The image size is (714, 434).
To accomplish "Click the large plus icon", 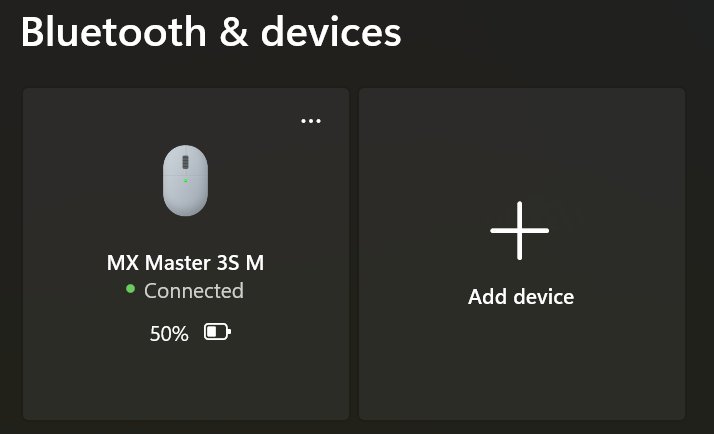I will point(520,230).
